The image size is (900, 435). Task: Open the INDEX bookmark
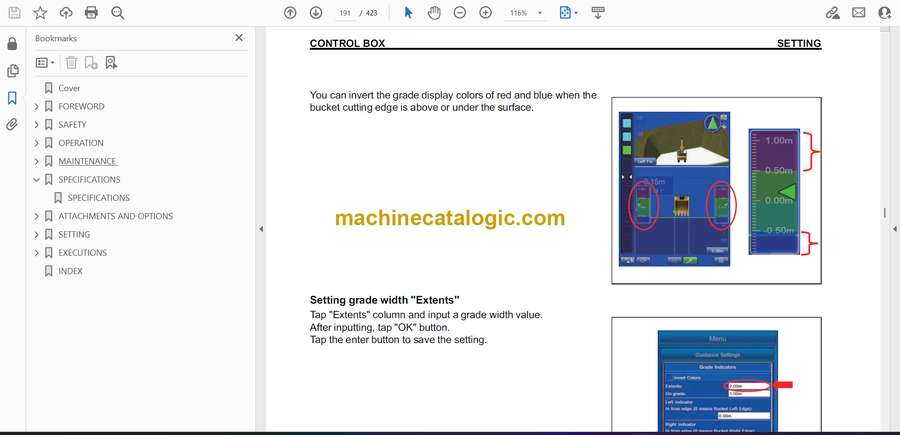click(70, 271)
